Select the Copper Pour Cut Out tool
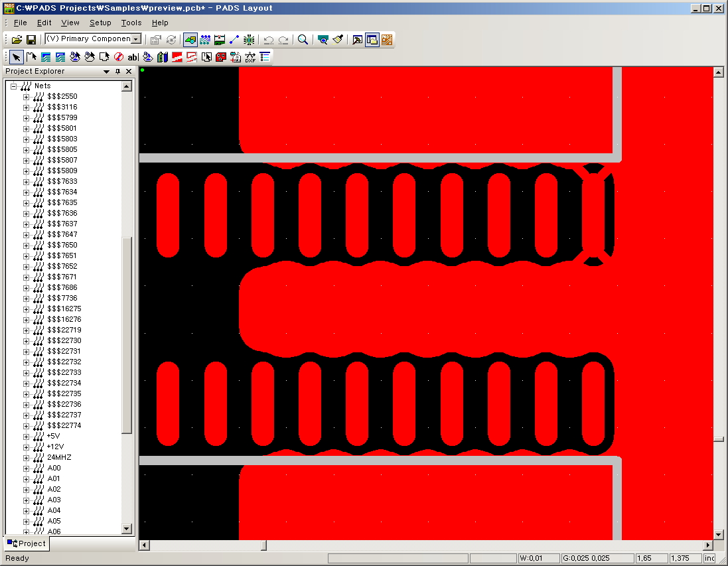The height and width of the screenshot is (566, 728). 90,57
